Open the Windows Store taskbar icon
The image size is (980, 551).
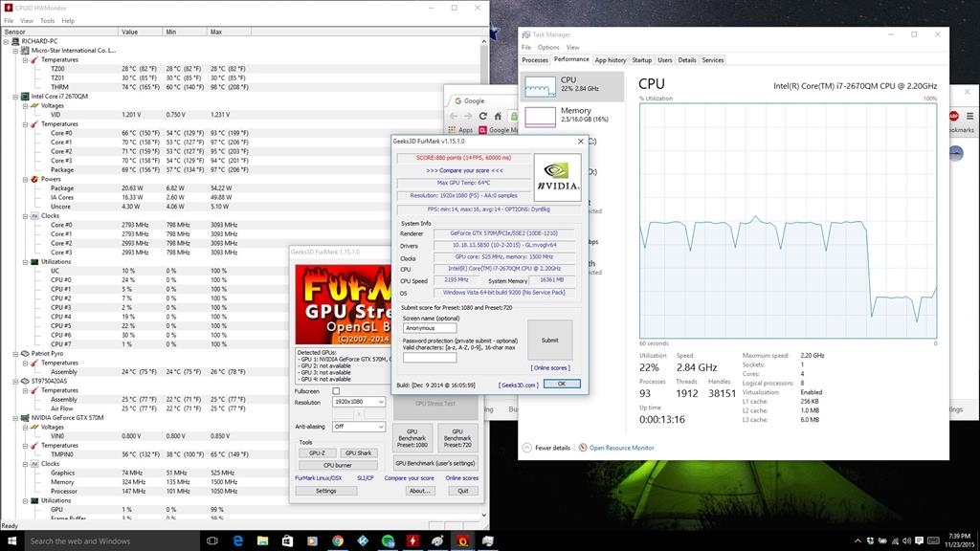coord(287,541)
